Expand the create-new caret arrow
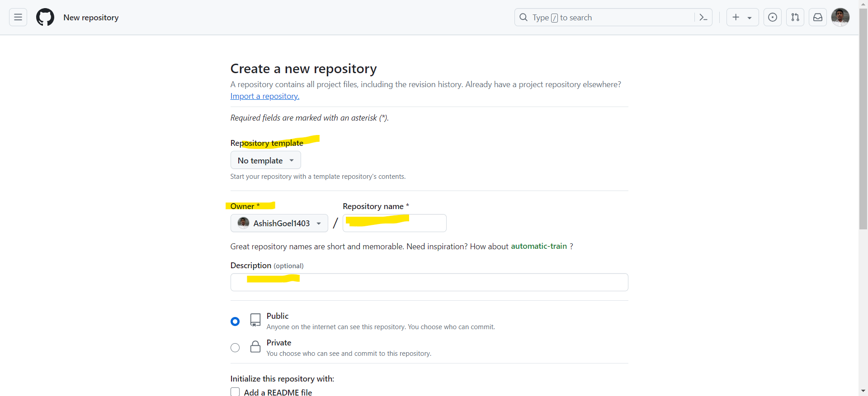The width and height of the screenshot is (868, 396). pyautogui.click(x=750, y=18)
